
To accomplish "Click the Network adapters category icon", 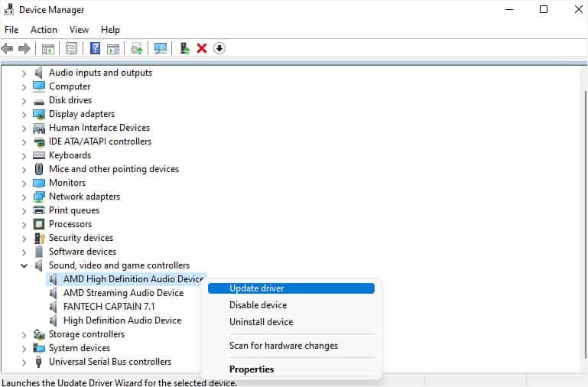I will tap(39, 197).
